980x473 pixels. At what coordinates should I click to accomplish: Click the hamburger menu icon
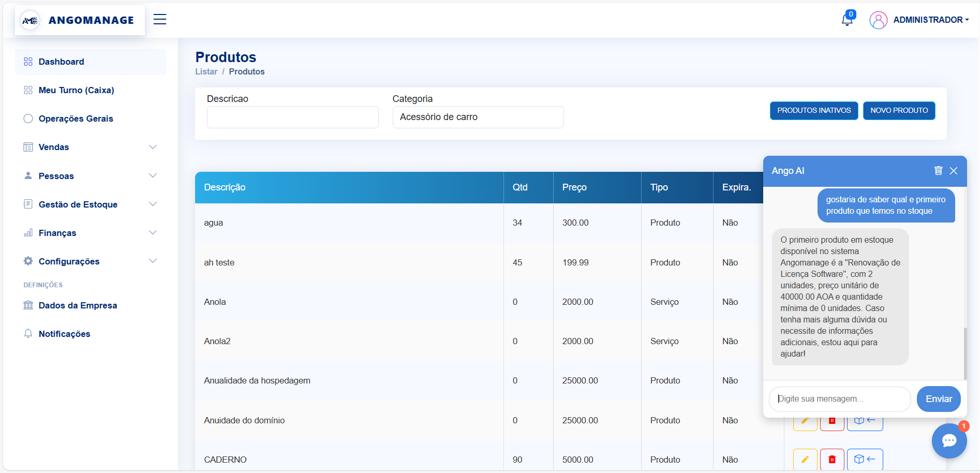(x=160, y=20)
